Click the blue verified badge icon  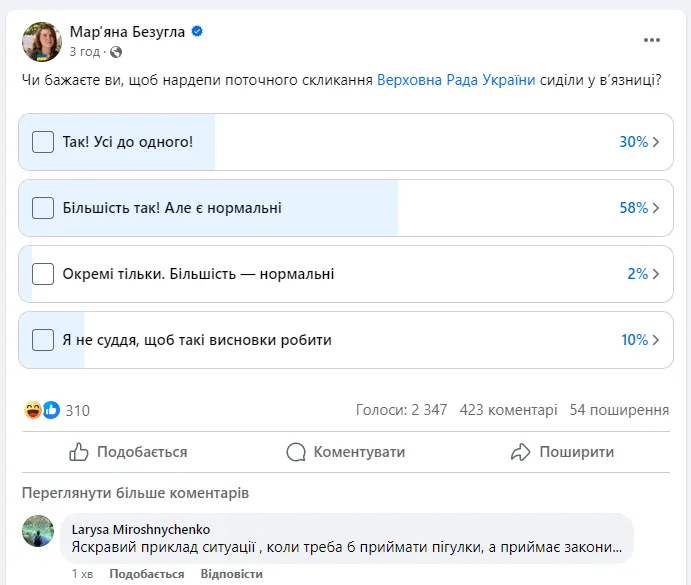198,32
